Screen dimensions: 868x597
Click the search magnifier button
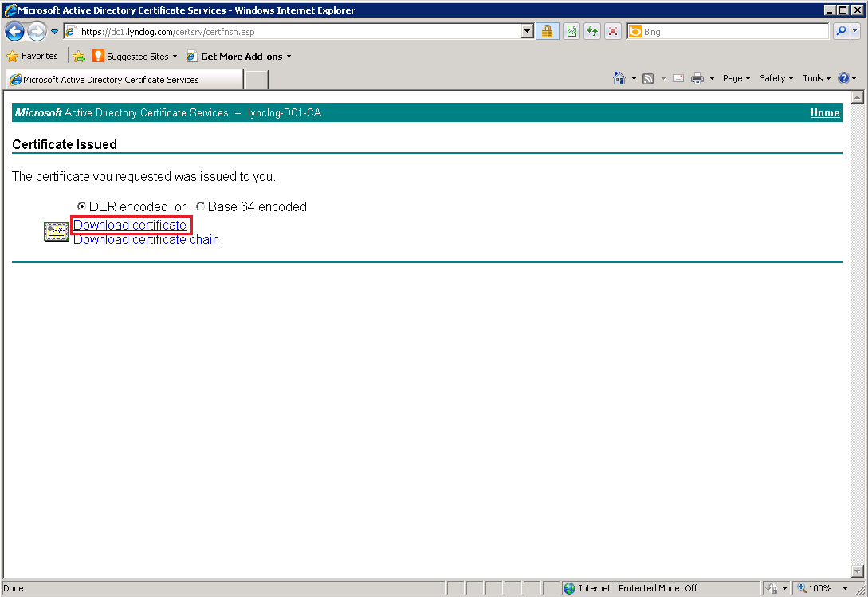841,32
